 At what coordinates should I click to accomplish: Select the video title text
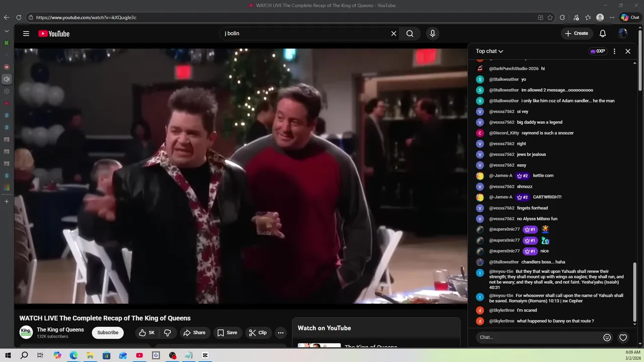[105, 318]
